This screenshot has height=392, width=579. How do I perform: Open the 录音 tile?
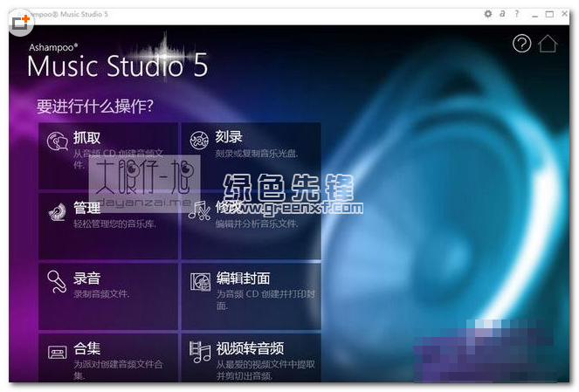108,296
